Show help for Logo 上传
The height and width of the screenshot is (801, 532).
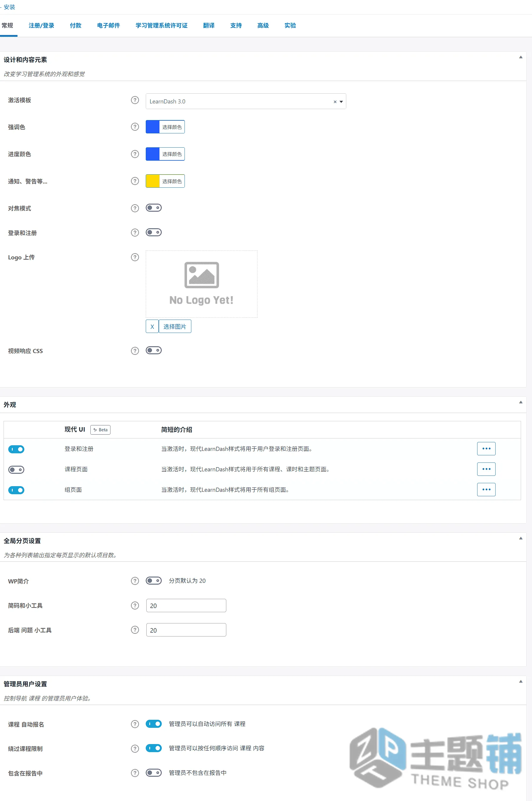click(x=135, y=257)
